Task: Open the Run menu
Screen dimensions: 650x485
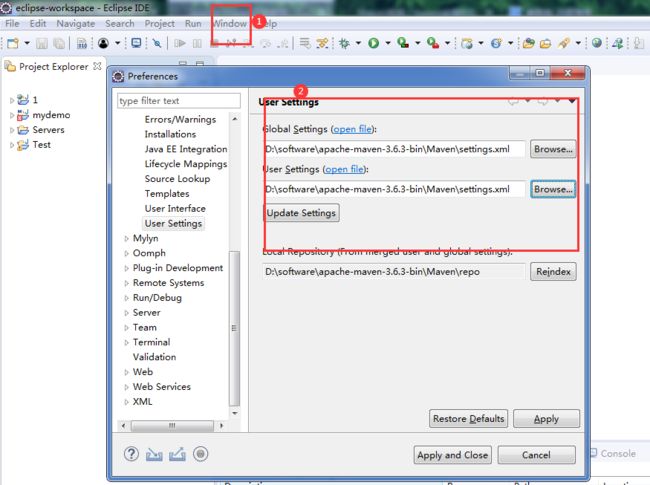Action: [x=193, y=24]
